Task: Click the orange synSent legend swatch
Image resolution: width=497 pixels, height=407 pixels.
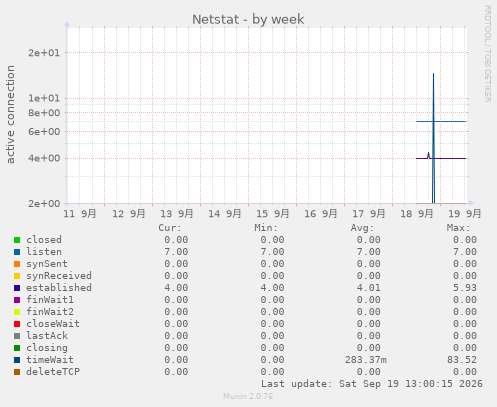Action: pos(17,264)
